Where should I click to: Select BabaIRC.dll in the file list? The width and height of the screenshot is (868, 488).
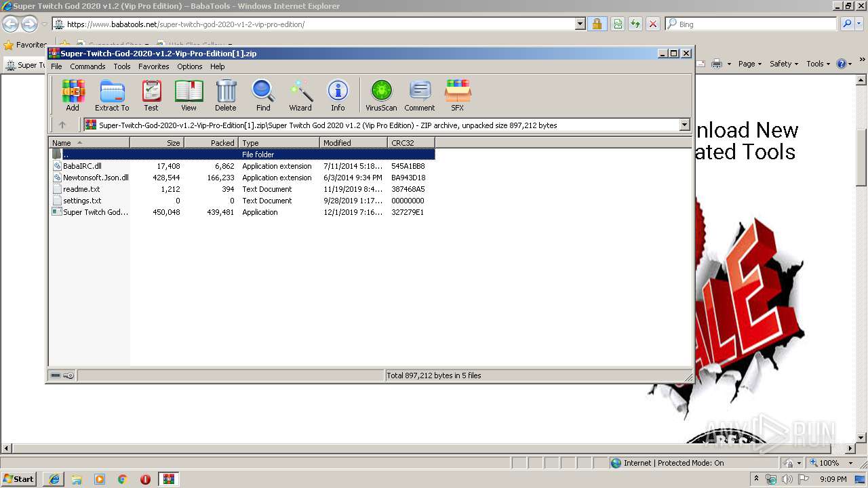click(x=82, y=166)
